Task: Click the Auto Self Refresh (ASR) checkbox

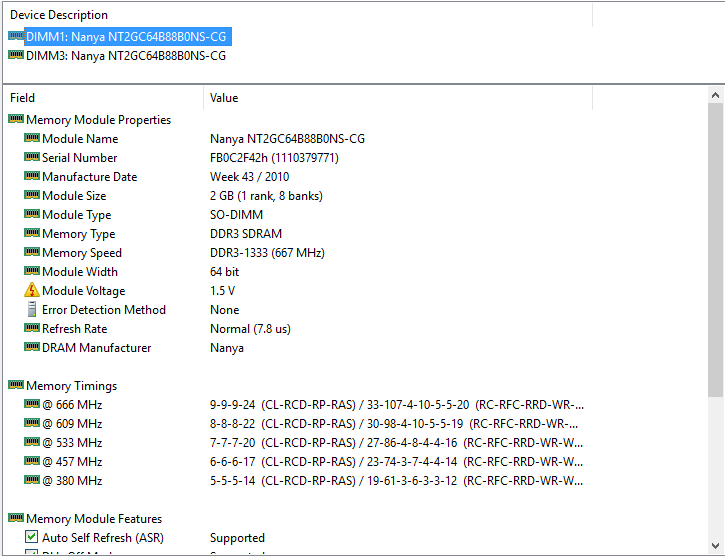Action: point(31,537)
